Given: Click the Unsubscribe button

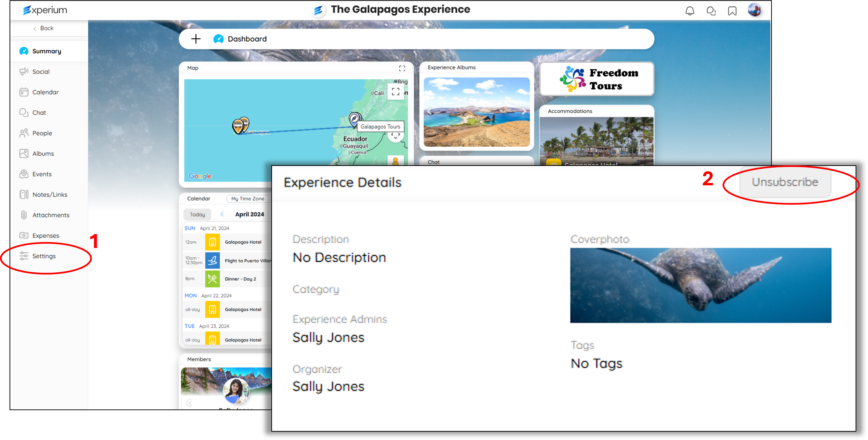Looking at the screenshot, I should click(x=785, y=182).
